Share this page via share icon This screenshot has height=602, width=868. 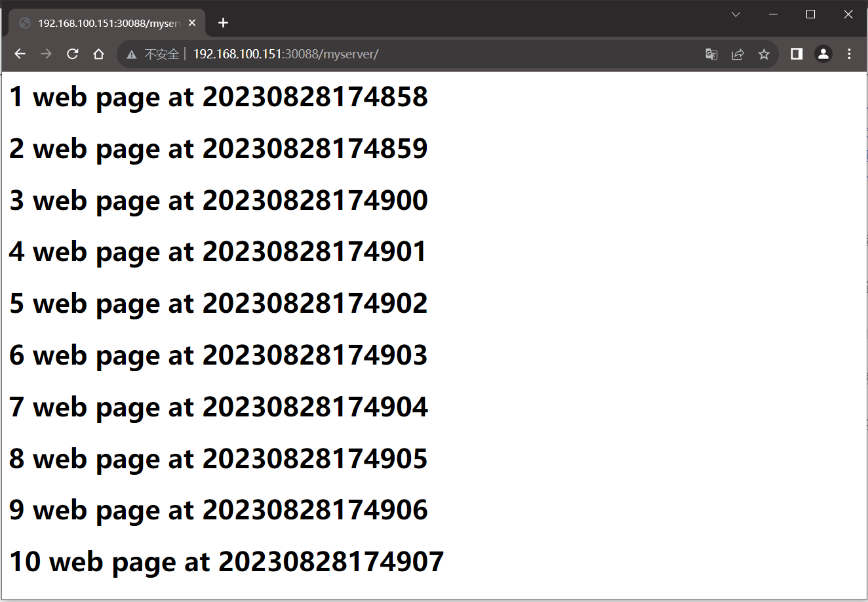[x=738, y=54]
